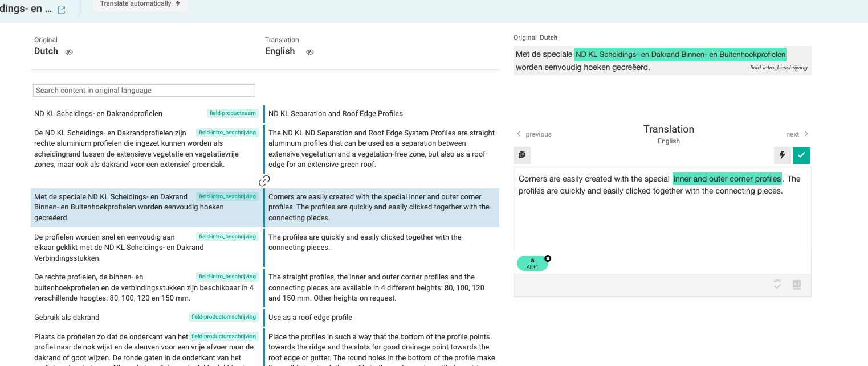Click field-productomschrijving tag on "Gebruik als dakrand" row
The image size is (868, 366).
(224, 317)
